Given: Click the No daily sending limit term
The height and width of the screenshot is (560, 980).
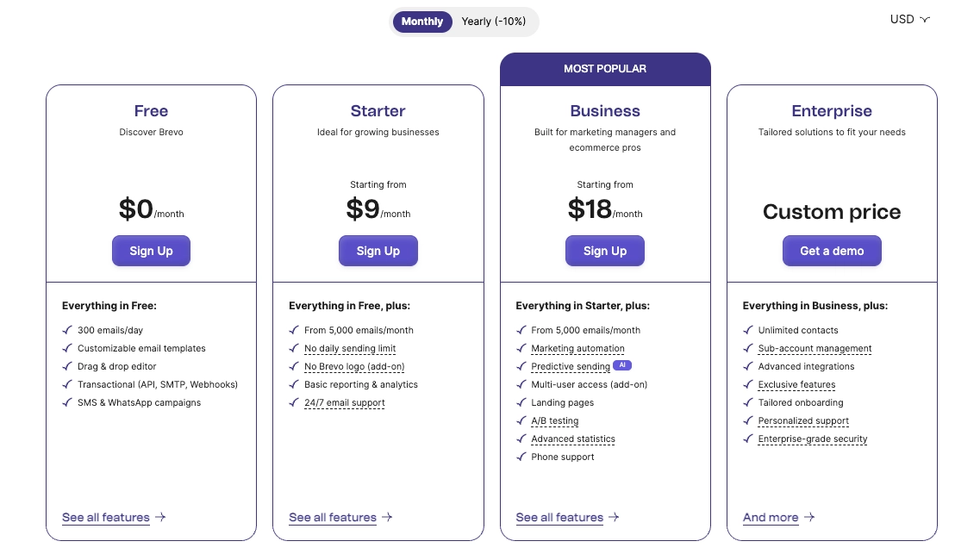Looking at the screenshot, I should 350,349.
